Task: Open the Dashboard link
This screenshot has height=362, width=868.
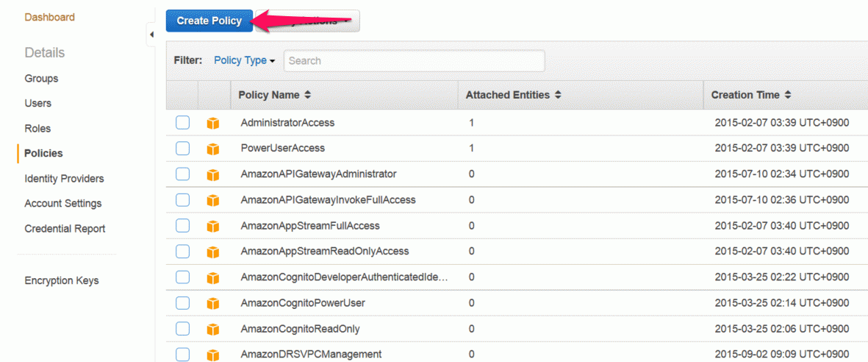Action: (x=50, y=17)
